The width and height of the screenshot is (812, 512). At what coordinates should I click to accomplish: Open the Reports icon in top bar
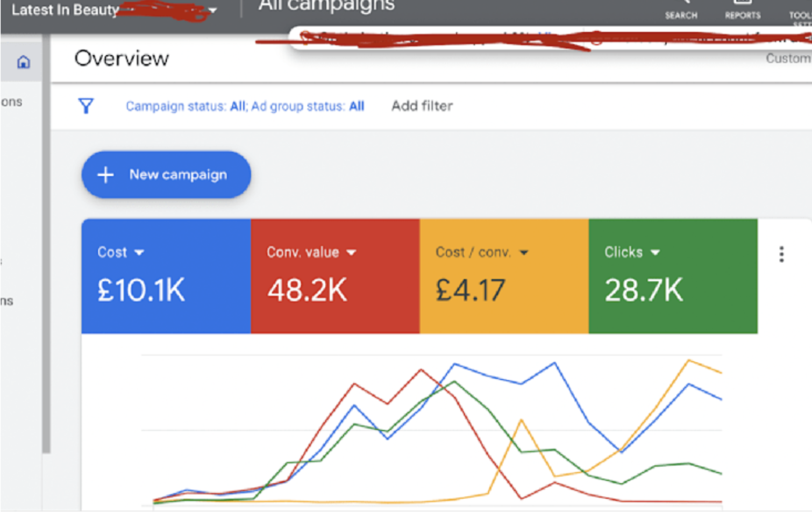(x=743, y=10)
